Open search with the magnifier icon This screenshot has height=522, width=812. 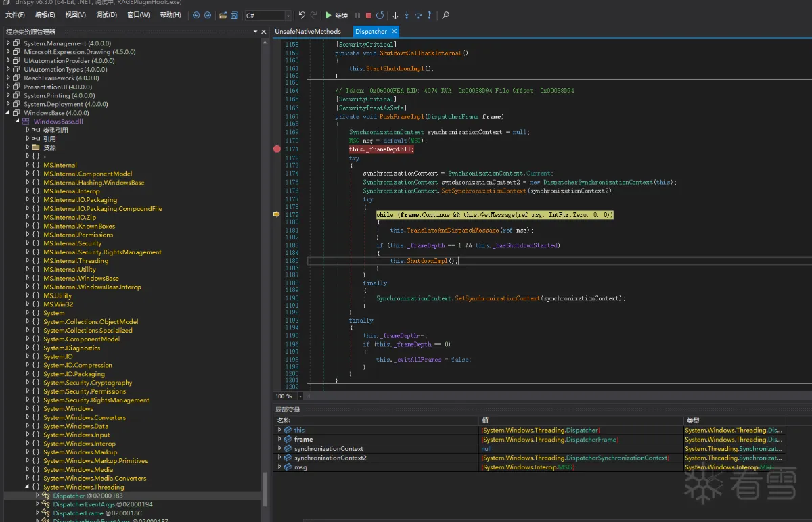coord(446,15)
